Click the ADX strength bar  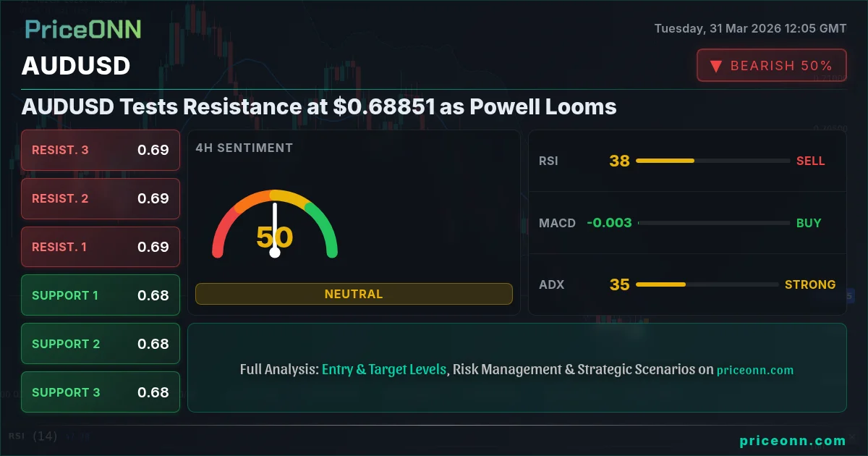coord(712,284)
